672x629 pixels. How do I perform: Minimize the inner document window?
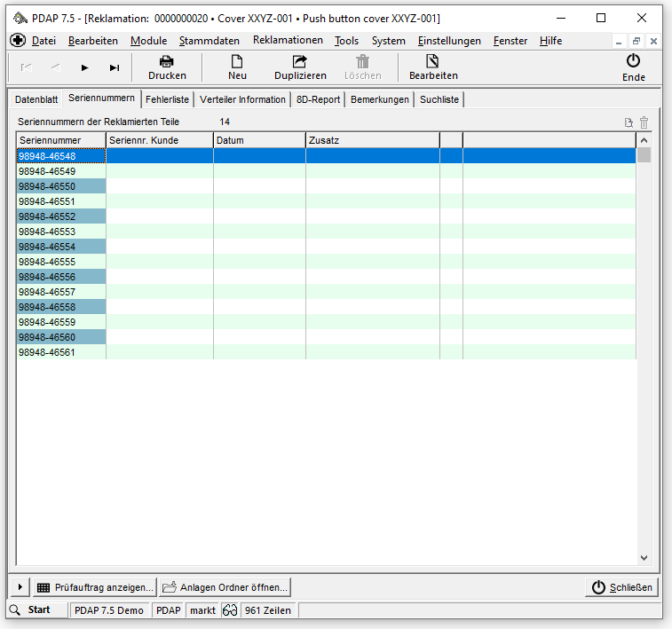point(619,42)
